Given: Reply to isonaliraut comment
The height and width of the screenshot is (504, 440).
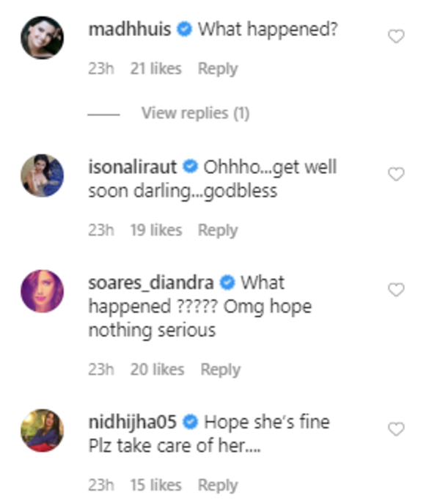Looking at the screenshot, I should point(218,230).
